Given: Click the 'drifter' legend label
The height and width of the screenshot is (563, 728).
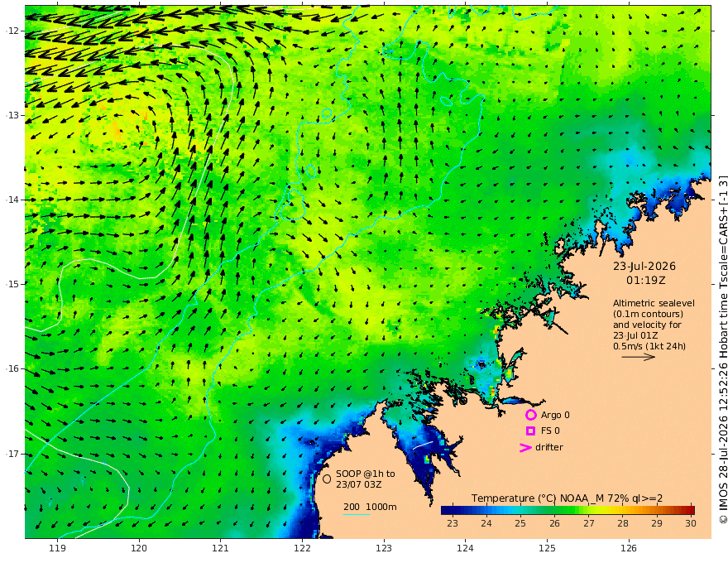Looking at the screenshot, I should tap(549, 447).
